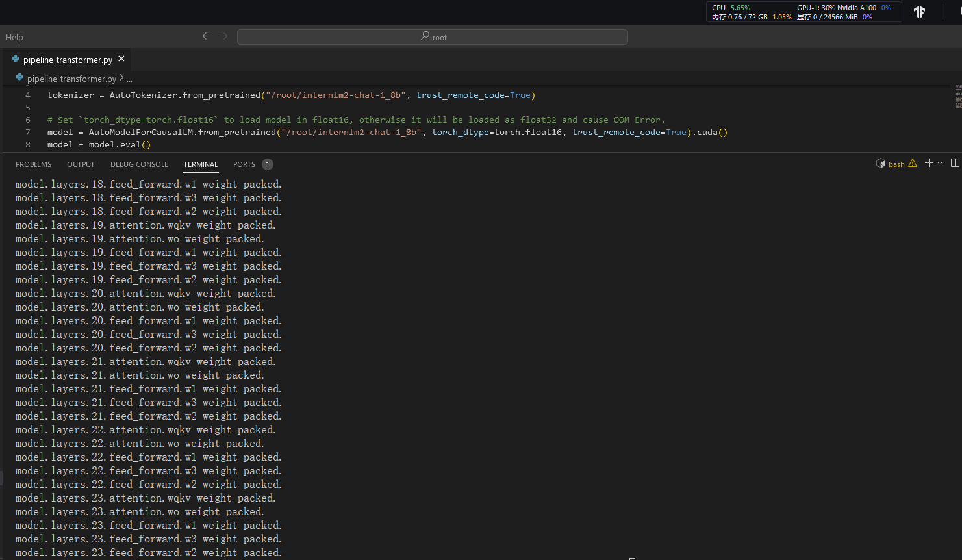Go back using the left arrow

coord(207,36)
